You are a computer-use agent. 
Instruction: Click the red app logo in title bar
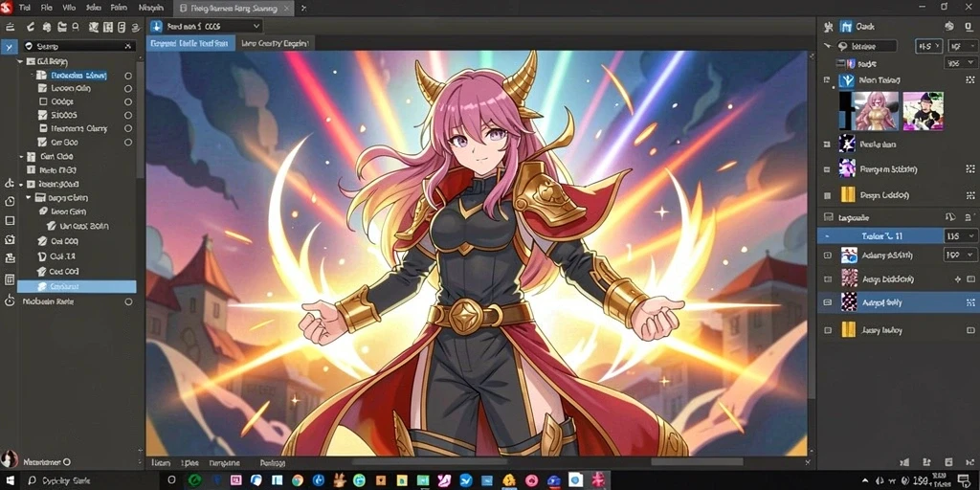(7, 8)
